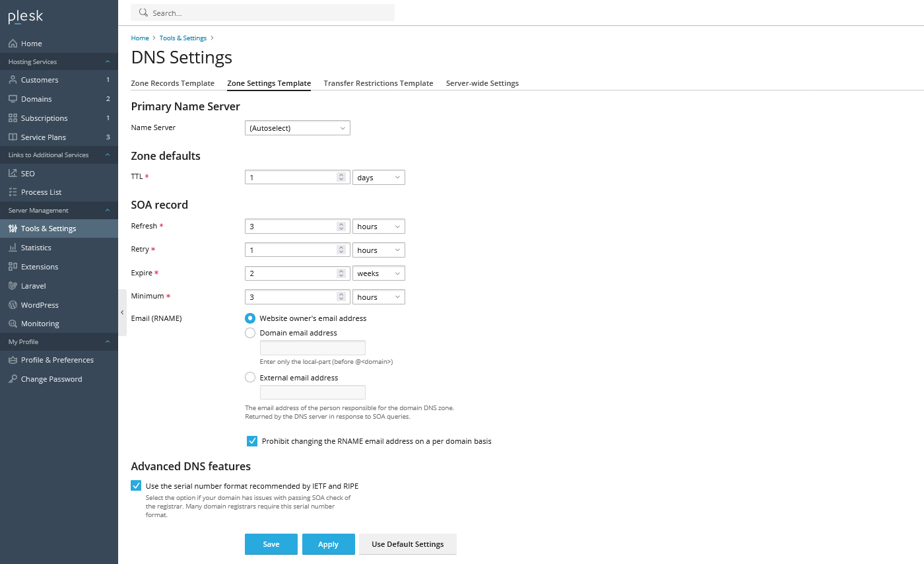
Task: Increment the Refresh value with the stepper
Action: 343,223
